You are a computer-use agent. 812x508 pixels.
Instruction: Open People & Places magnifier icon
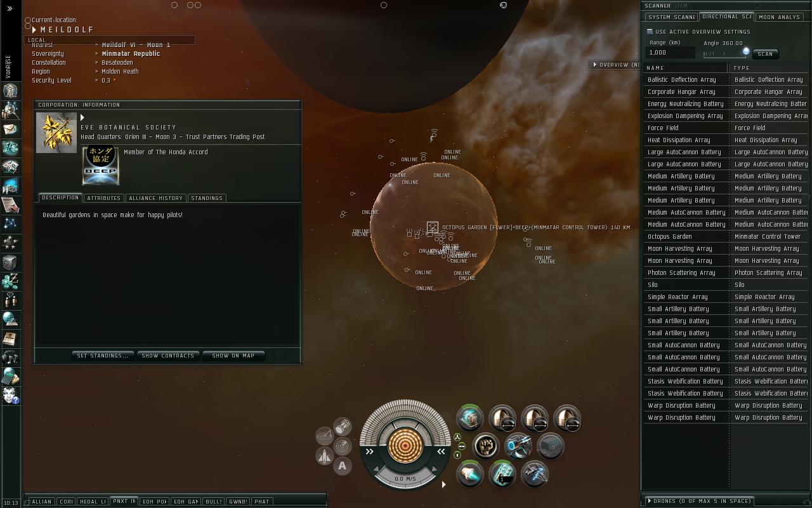click(10, 110)
